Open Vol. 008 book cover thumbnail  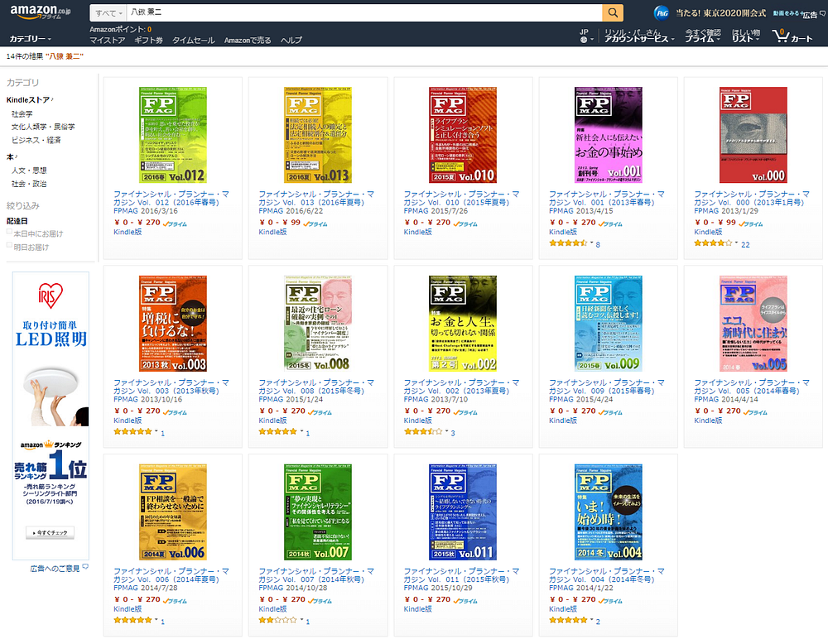pyautogui.click(x=318, y=324)
